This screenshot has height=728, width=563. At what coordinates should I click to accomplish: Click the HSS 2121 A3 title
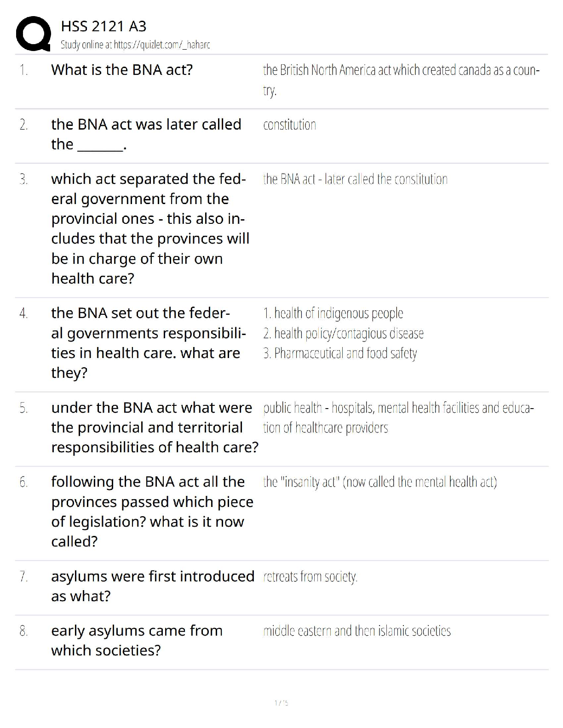103,26
